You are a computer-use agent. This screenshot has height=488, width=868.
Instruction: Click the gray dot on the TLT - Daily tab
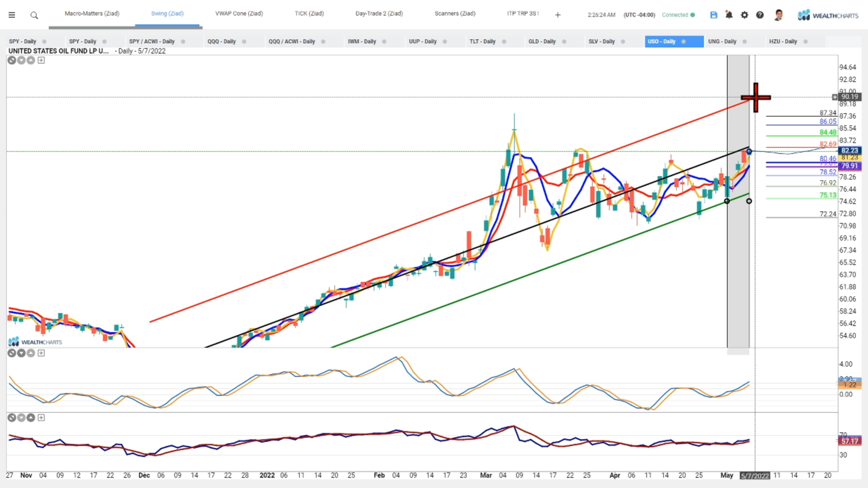click(504, 42)
